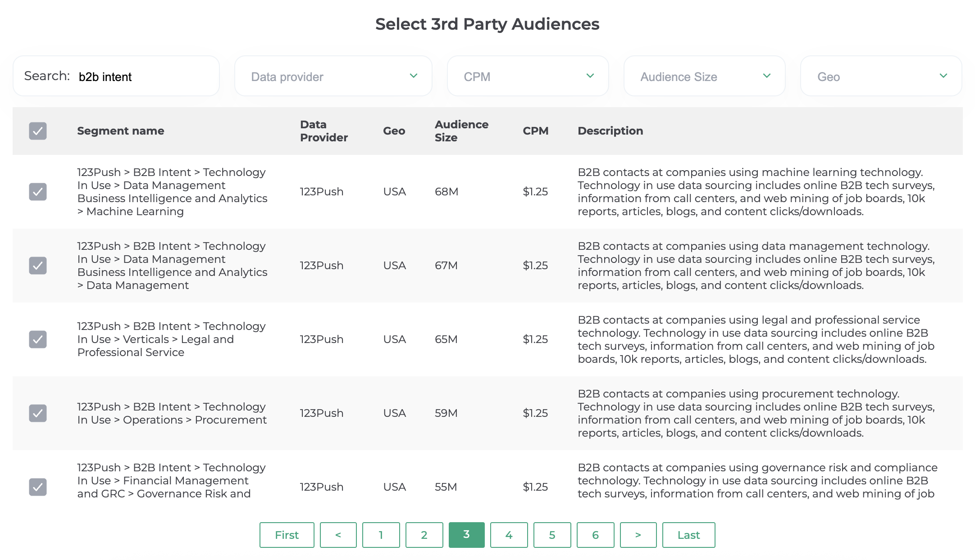Click the b2b intent search field
975x560 pixels.
coord(144,77)
